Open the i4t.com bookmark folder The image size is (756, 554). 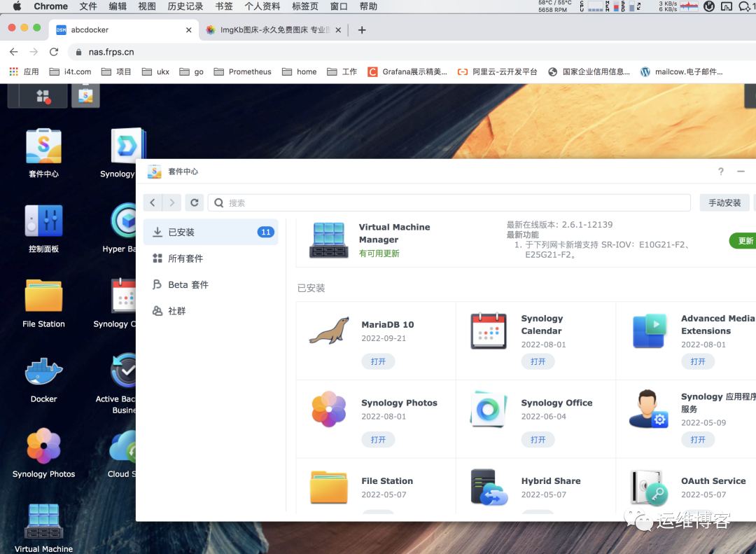pyautogui.click(x=71, y=71)
